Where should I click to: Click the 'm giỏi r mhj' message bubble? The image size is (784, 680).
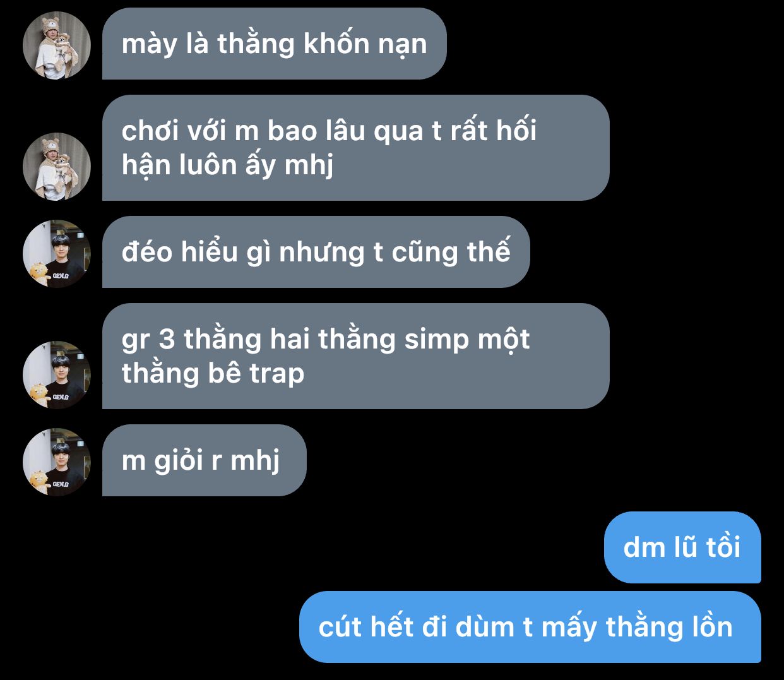pos(205,460)
